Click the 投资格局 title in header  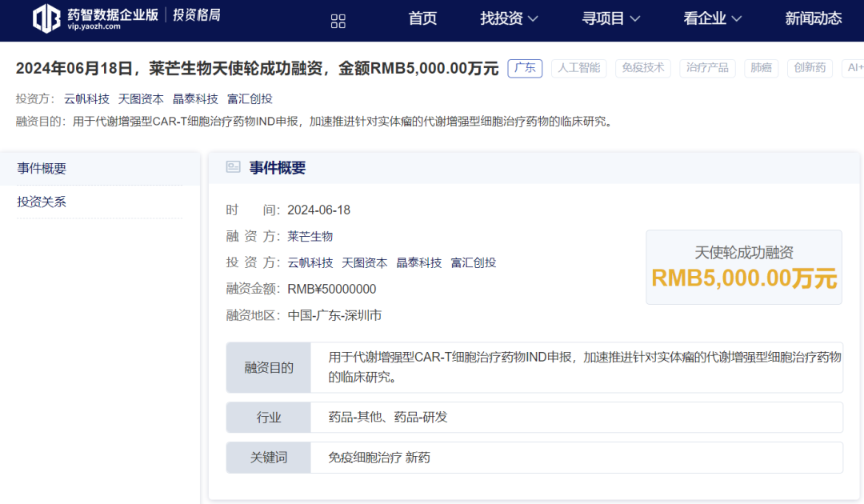pyautogui.click(x=197, y=15)
